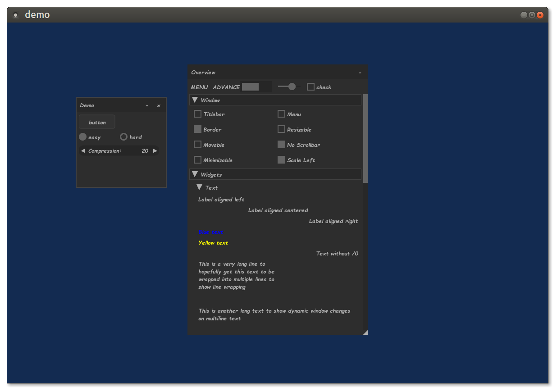Click 'Label aligned right' text
This screenshot has height=392, width=557.
(x=333, y=221)
